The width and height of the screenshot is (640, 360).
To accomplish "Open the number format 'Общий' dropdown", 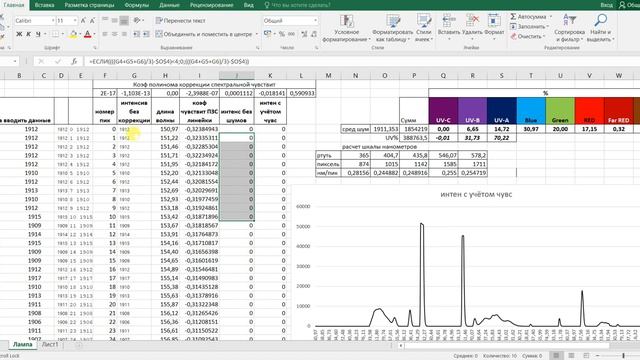I will (x=316, y=20).
